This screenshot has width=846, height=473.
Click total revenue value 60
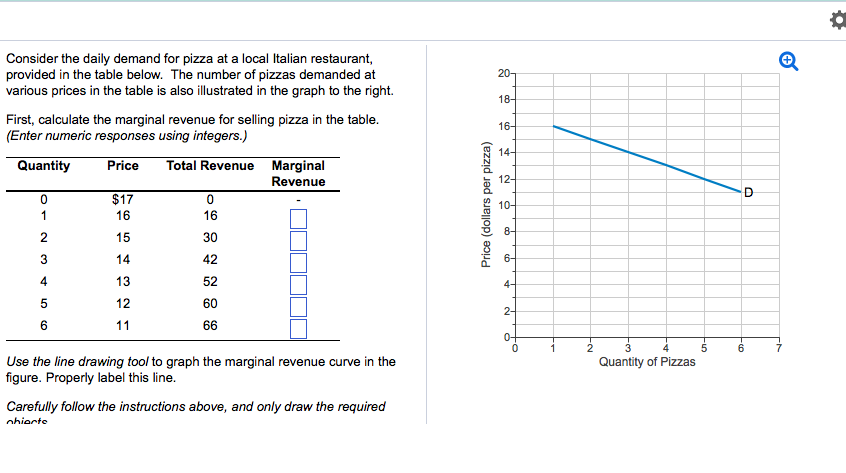(210, 304)
